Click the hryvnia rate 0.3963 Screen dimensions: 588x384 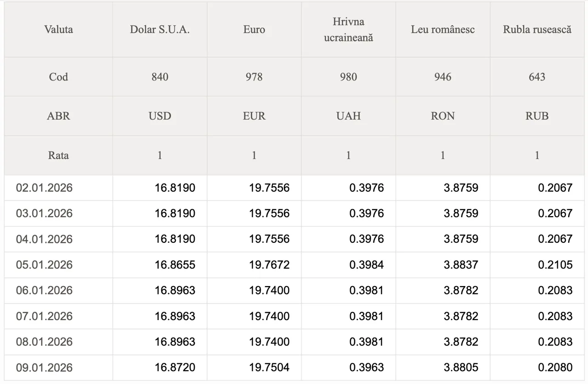click(367, 367)
